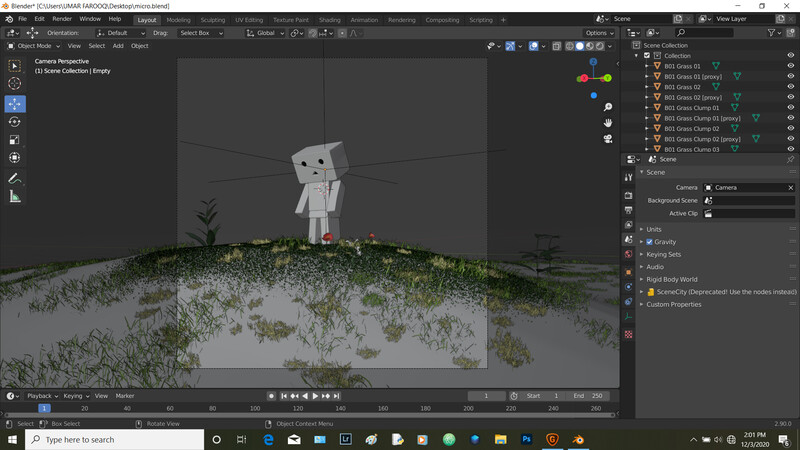Expand the Rigid Body World panel

pyautogui.click(x=672, y=279)
